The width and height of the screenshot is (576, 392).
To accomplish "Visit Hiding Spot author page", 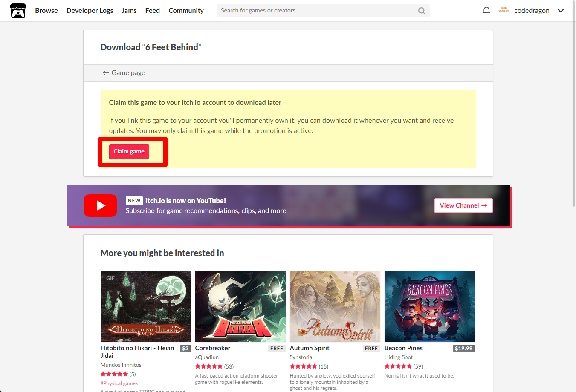I will pyautogui.click(x=399, y=357).
